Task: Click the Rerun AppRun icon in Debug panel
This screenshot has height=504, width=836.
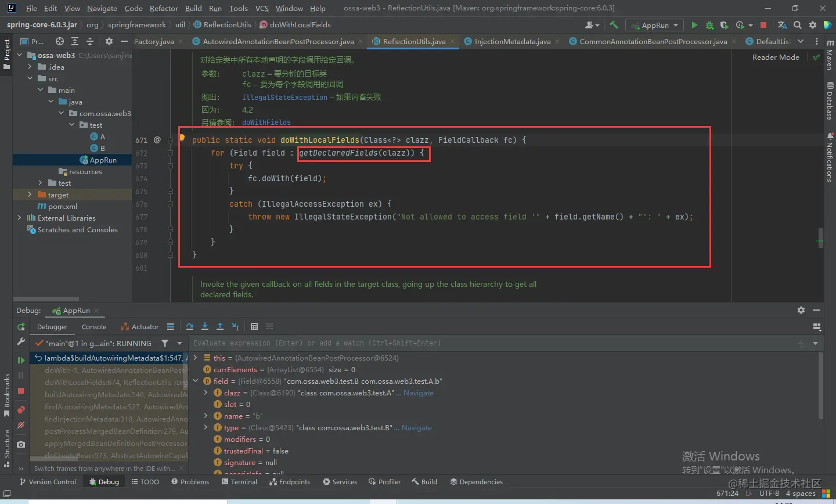Action: click(x=21, y=327)
